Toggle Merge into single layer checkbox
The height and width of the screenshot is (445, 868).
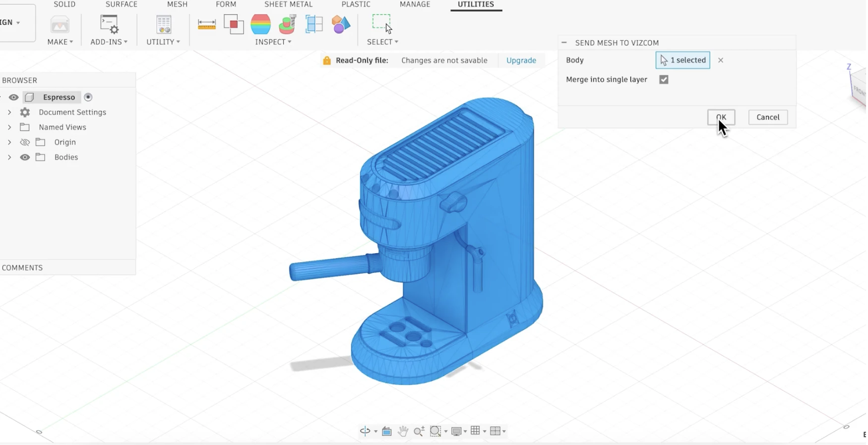coord(664,79)
